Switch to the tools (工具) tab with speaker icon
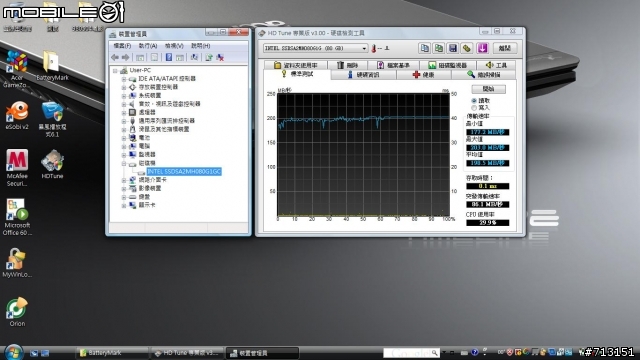The height and width of the screenshot is (360, 640). tap(496, 65)
